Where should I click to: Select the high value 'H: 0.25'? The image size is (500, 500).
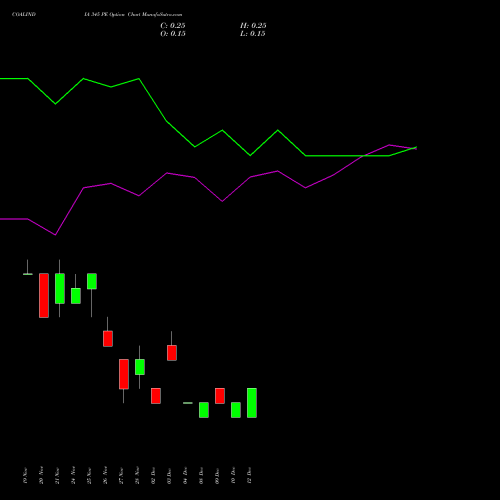(x=253, y=26)
